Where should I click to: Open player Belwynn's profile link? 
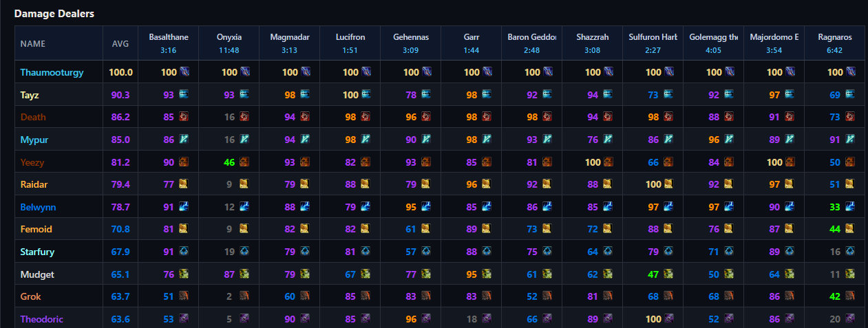pos(38,207)
